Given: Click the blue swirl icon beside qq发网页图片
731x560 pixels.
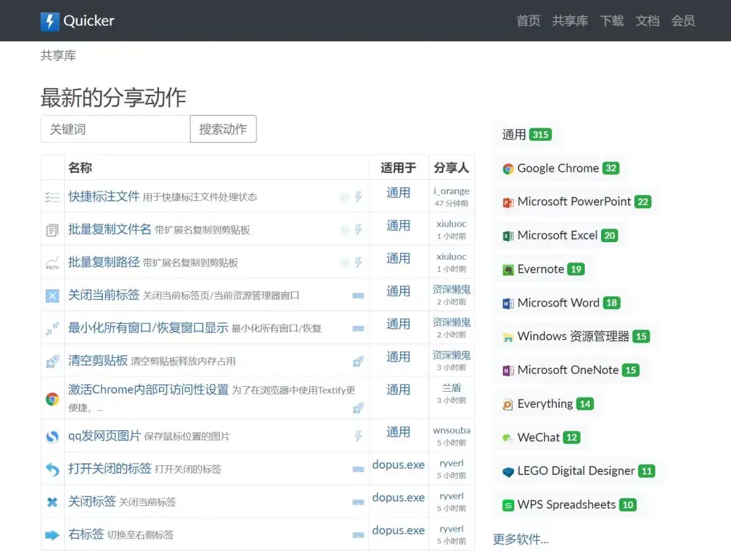Looking at the screenshot, I should pyautogui.click(x=52, y=436).
